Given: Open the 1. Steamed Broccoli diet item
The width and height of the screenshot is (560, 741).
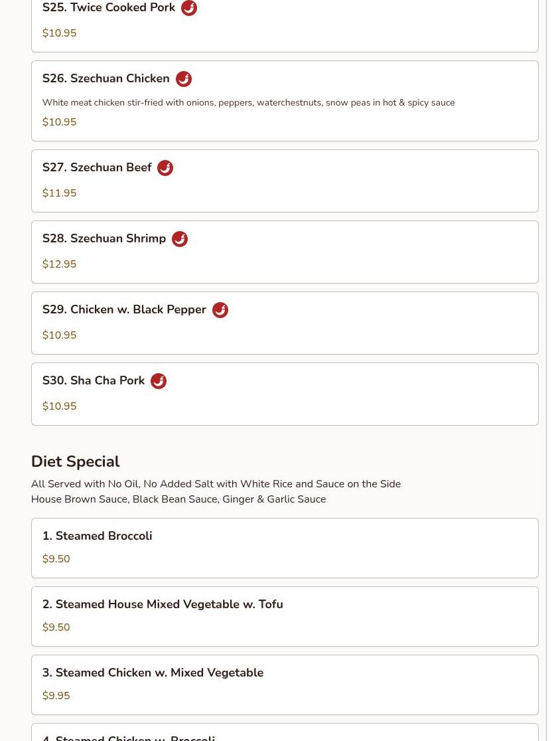Looking at the screenshot, I should (x=285, y=548).
